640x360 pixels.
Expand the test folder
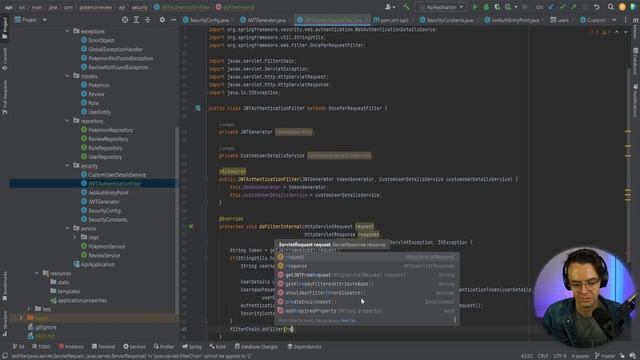tap(29, 309)
